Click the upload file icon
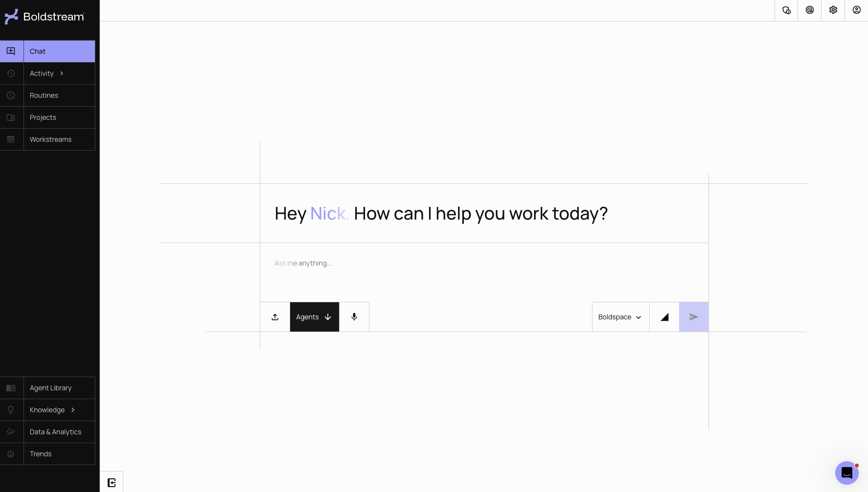The width and height of the screenshot is (868, 492). (275, 317)
